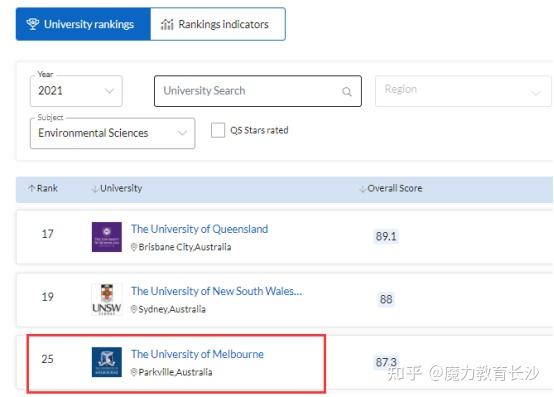Click the University of Queensland logo
554x397 pixels.
point(107,237)
